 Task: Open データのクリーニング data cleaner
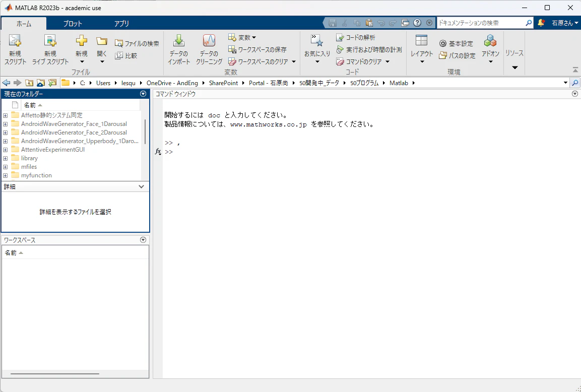click(209, 50)
